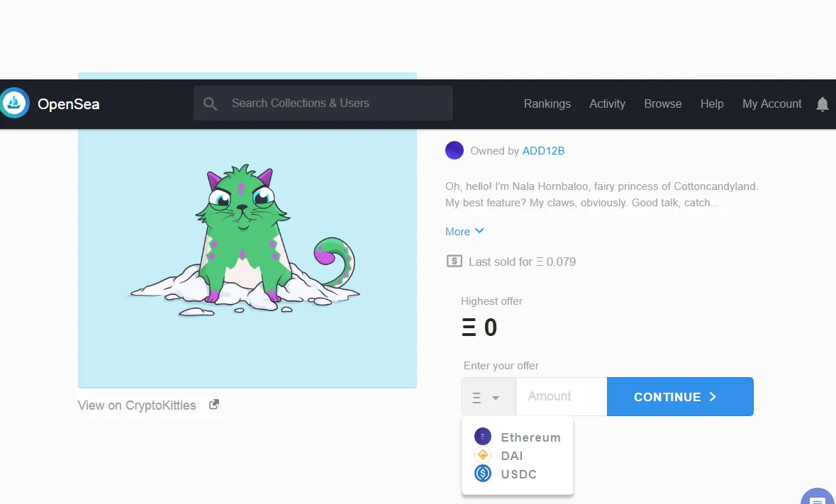This screenshot has width=836, height=504.
Task: Click the ADD12B owner avatar circle
Action: click(x=455, y=150)
